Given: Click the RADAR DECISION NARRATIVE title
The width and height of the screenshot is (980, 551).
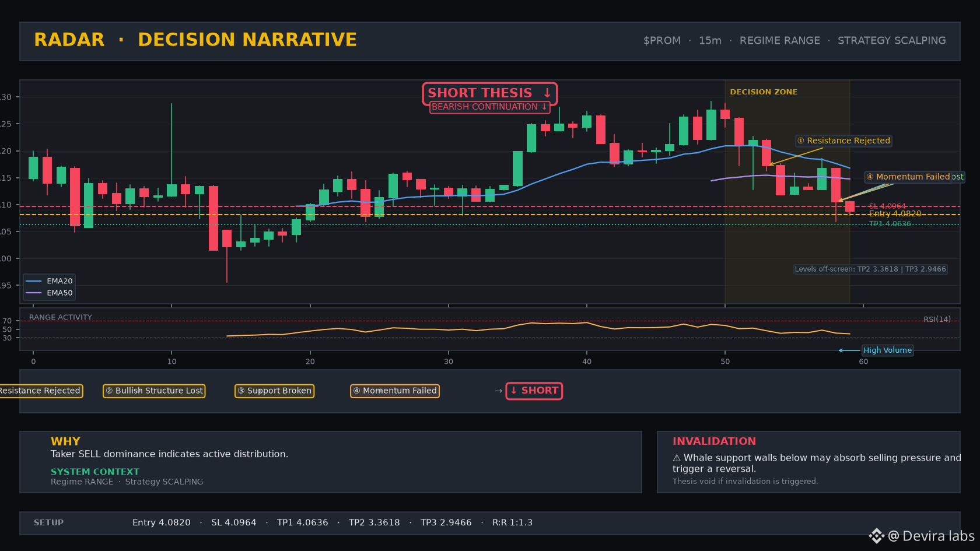Looking at the screenshot, I should [195, 40].
